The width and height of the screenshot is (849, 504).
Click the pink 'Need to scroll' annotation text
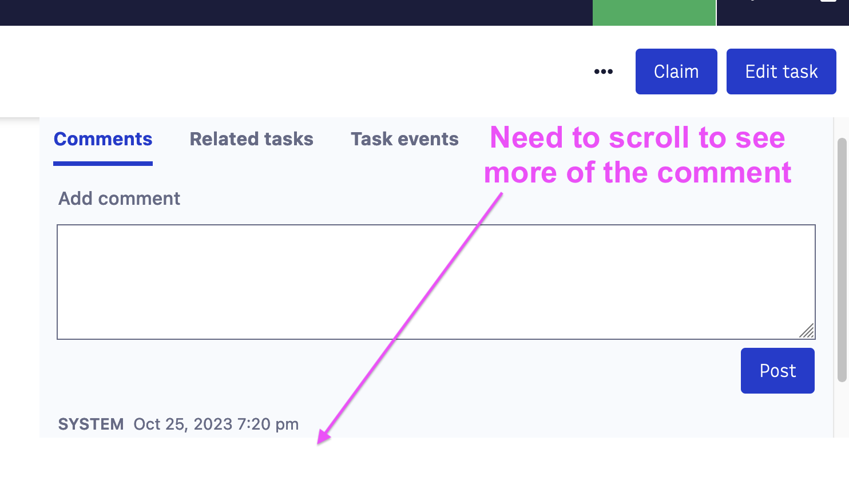[x=637, y=155]
